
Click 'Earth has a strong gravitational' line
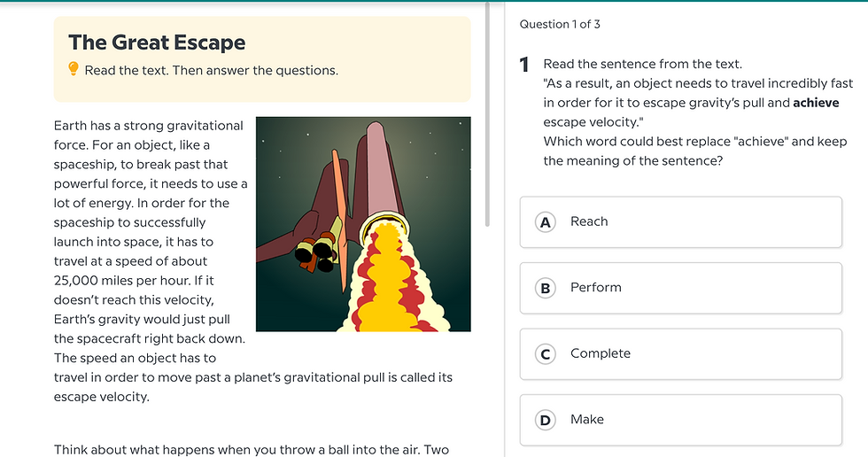coord(149,126)
